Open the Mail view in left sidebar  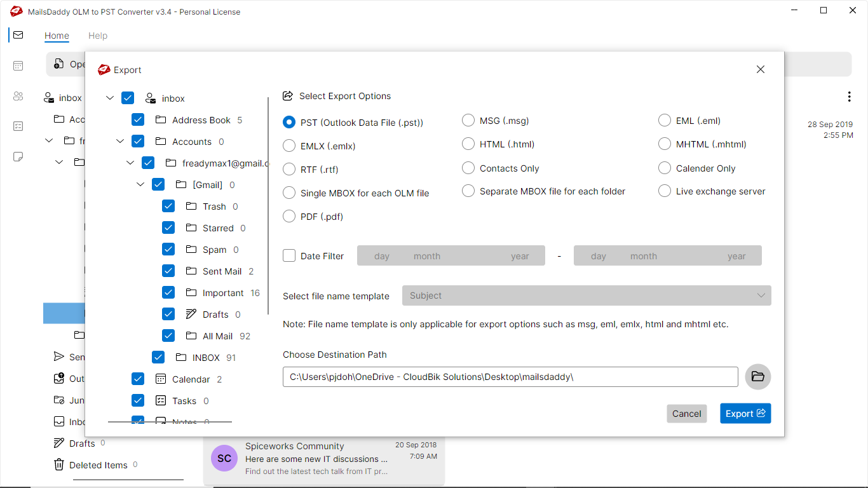pyautogui.click(x=18, y=35)
